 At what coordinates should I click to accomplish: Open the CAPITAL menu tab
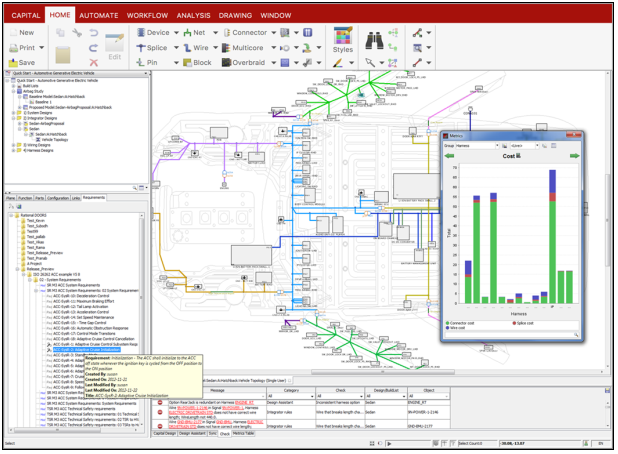[26, 16]
